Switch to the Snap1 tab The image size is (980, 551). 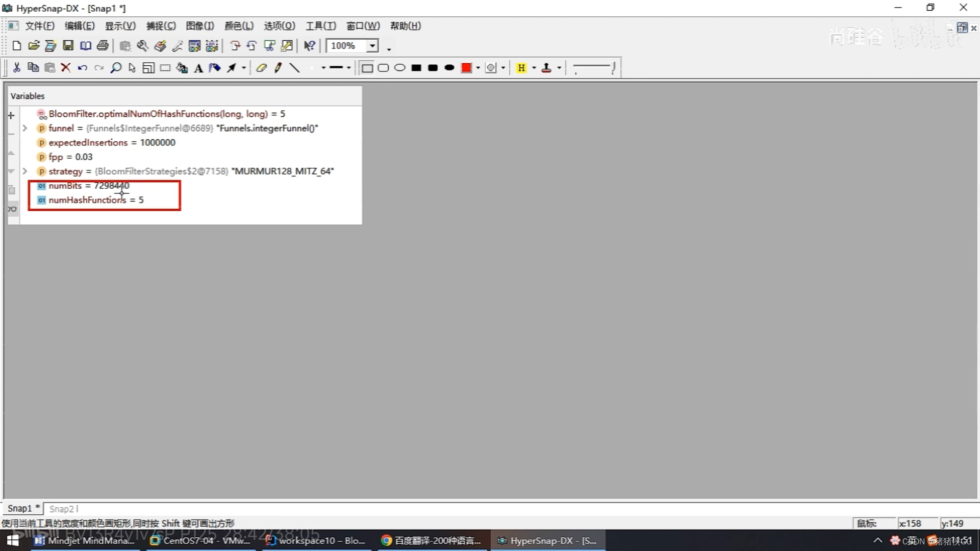23,508
